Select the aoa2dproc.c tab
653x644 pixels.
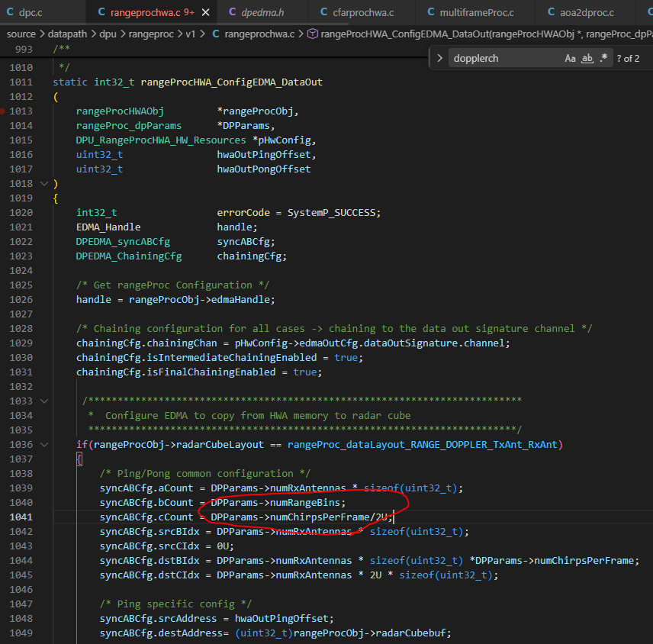coord(587,12)
